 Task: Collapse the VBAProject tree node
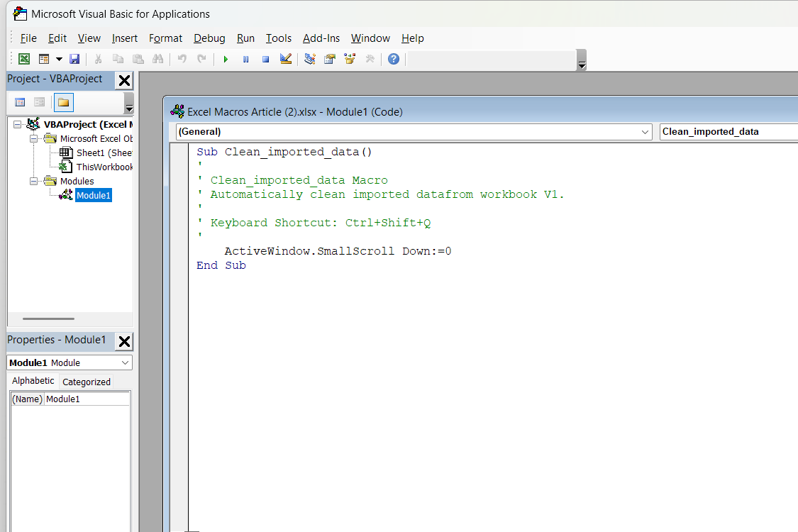pos(17,124)
